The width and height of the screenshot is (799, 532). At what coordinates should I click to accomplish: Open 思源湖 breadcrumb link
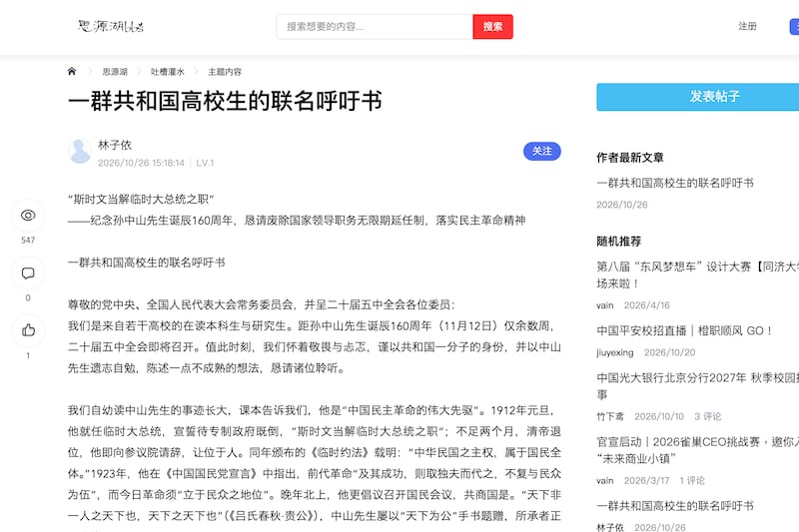pyautogui.click(x=115, y=72)
